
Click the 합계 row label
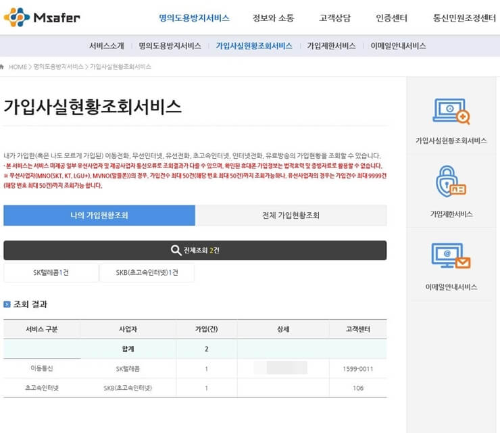click(128, 349)
